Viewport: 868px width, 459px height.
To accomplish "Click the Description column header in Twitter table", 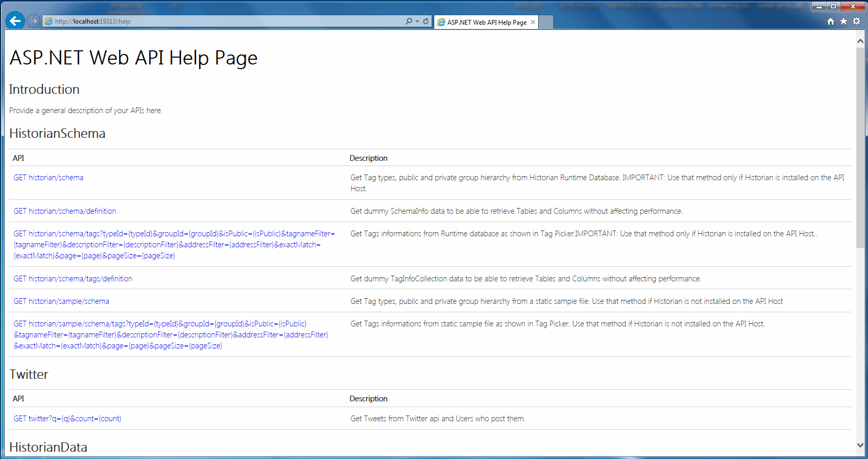I will (369, 399).
